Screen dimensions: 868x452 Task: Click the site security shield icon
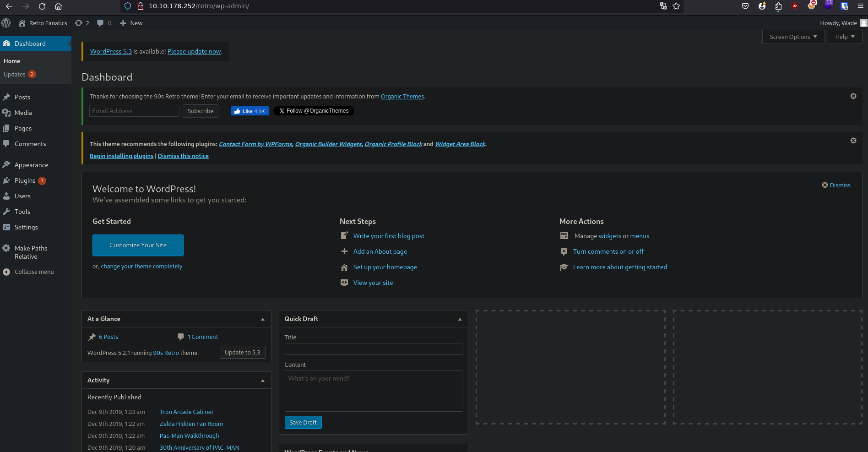[128, 6]
